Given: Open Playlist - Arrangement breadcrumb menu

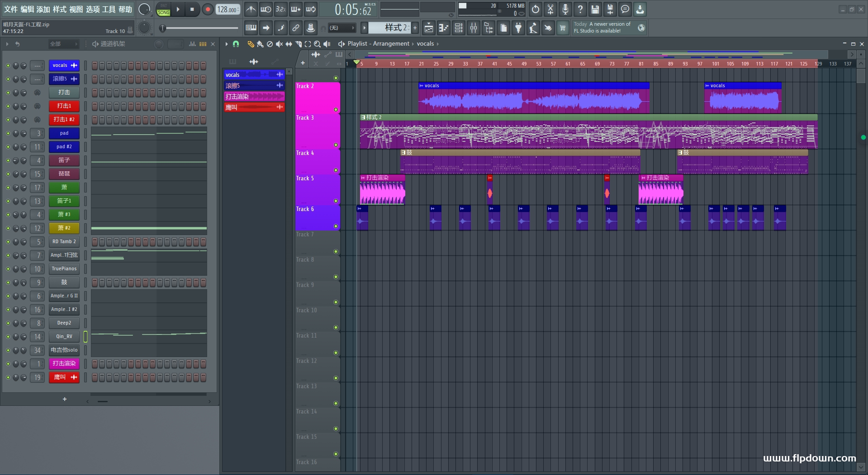Looking at the screenshot, I should (x=378, y=44).
